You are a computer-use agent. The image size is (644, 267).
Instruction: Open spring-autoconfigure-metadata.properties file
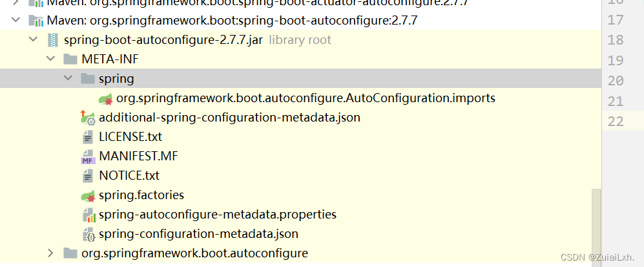[x=218, y=215]
